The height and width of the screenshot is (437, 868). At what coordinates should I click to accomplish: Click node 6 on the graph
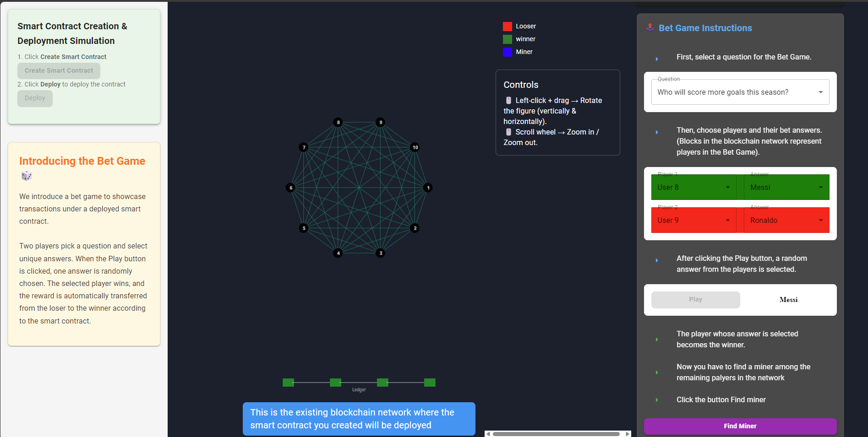290,188
